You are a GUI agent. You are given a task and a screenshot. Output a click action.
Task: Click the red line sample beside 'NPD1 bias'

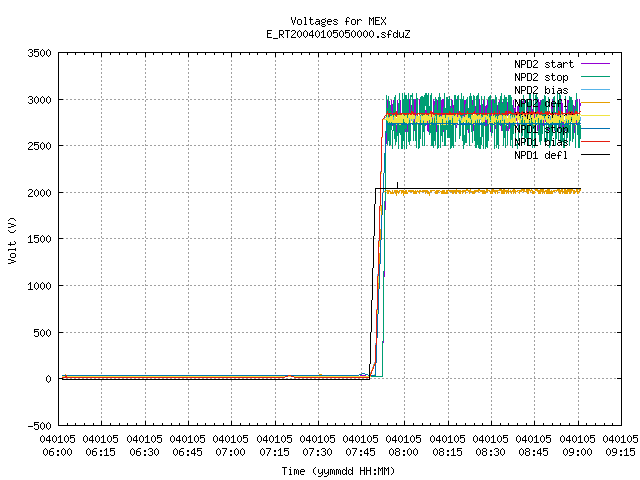click(596, 142)
